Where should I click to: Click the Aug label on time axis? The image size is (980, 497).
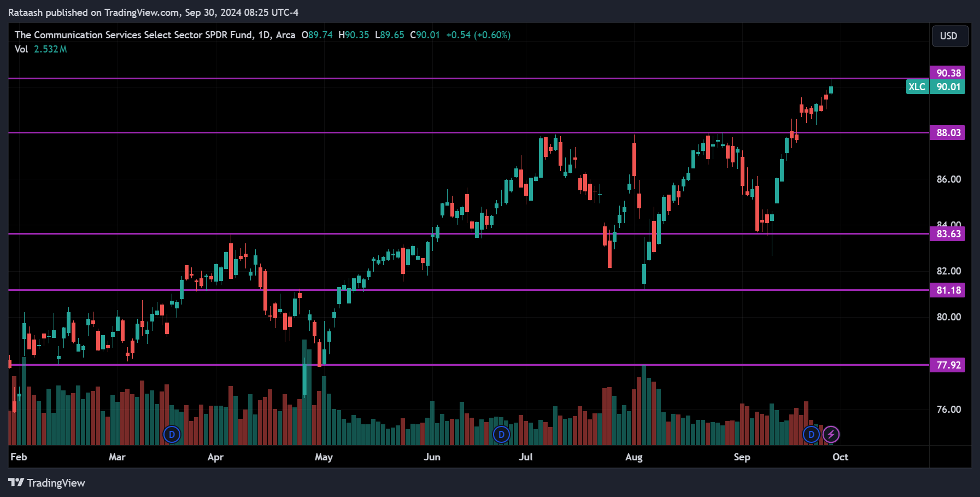click(634, 457)
